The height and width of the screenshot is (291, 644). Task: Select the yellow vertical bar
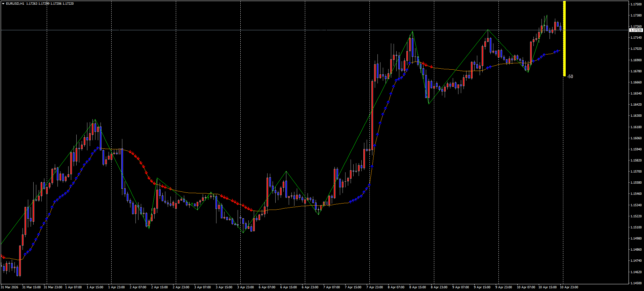tap(564, 39)
